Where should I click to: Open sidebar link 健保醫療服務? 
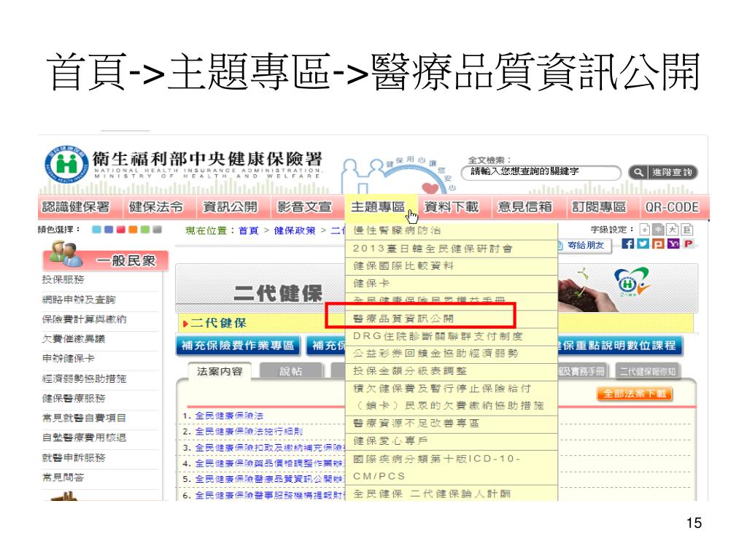click(74, 398)
